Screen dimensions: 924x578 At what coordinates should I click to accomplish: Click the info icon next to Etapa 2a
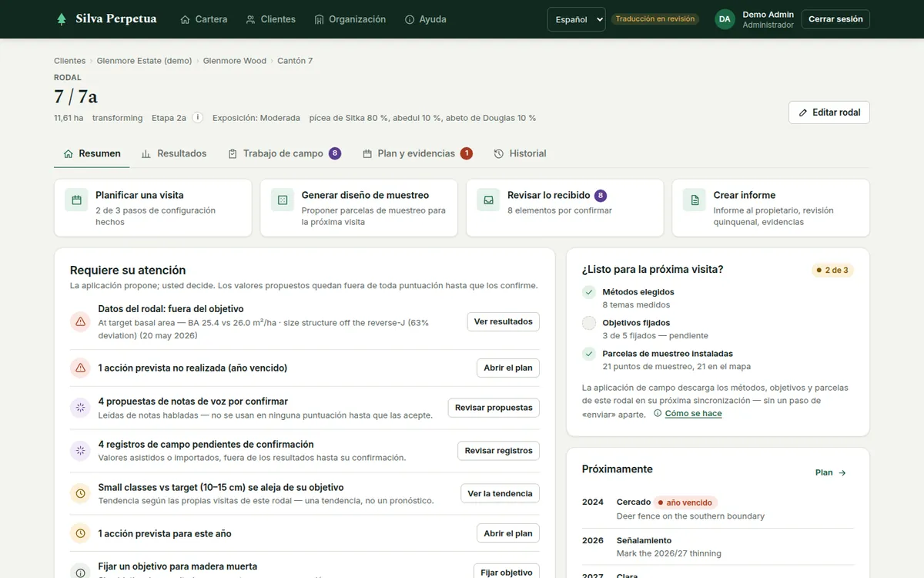tap(198, 118)
